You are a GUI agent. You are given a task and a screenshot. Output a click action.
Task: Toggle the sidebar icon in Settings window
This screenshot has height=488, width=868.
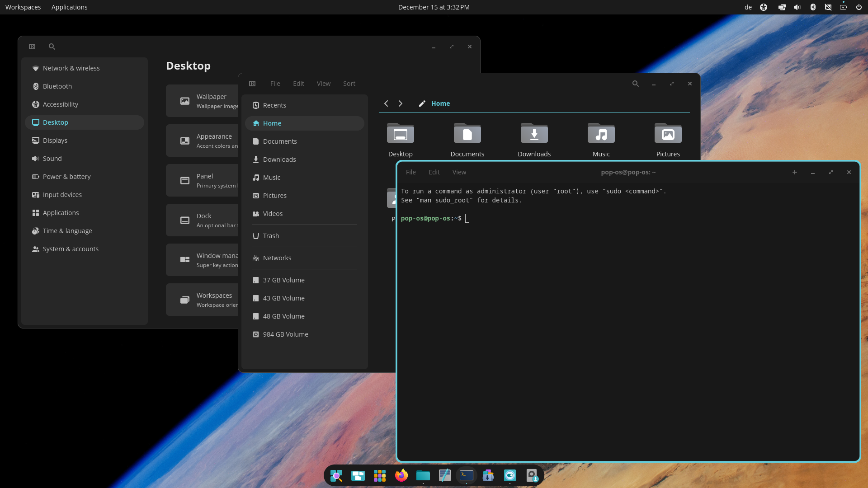pos(32,47)
